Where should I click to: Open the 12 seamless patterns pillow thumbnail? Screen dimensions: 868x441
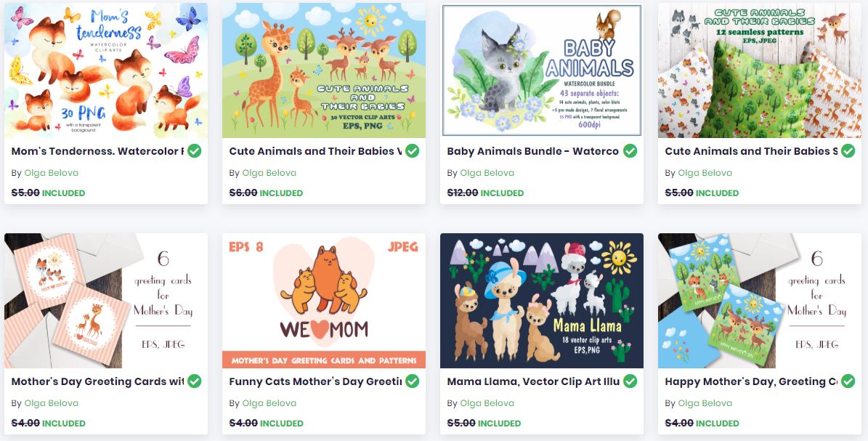760,70
